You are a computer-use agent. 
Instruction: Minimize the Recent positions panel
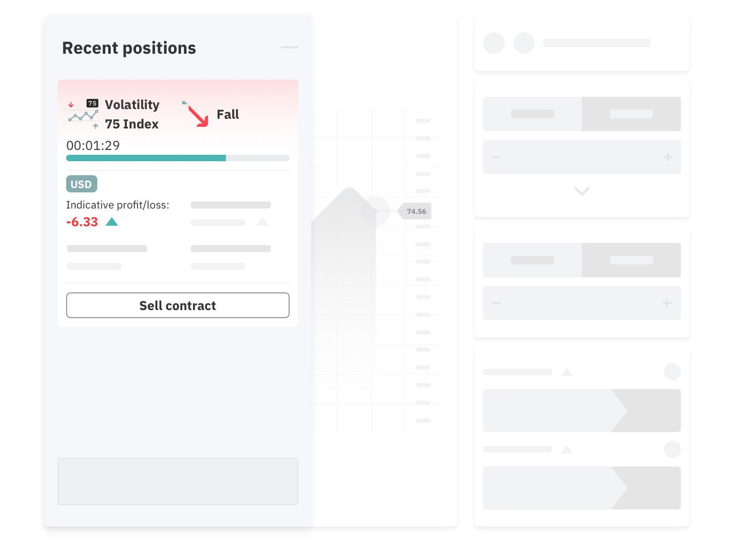coord(289,47)
